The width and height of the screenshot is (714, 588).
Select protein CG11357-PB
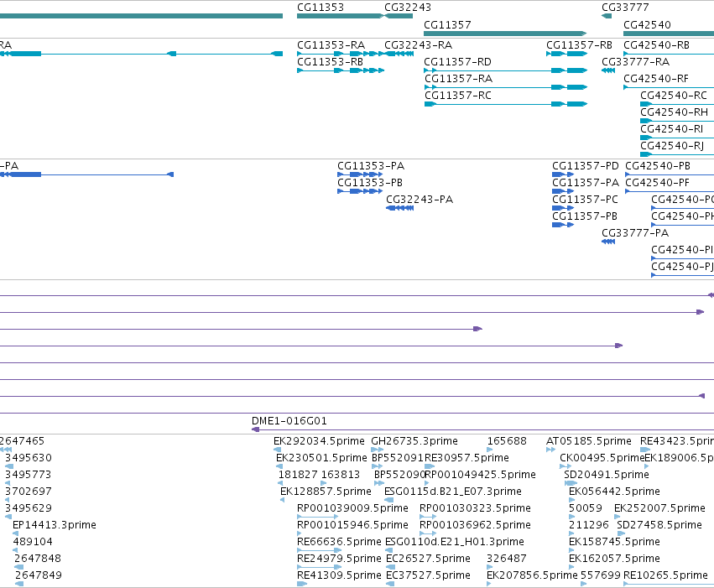563,225
